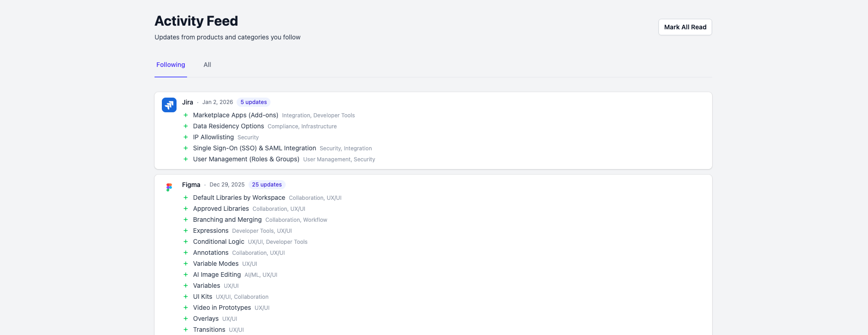Open the Figma product name link

(191, 185)
